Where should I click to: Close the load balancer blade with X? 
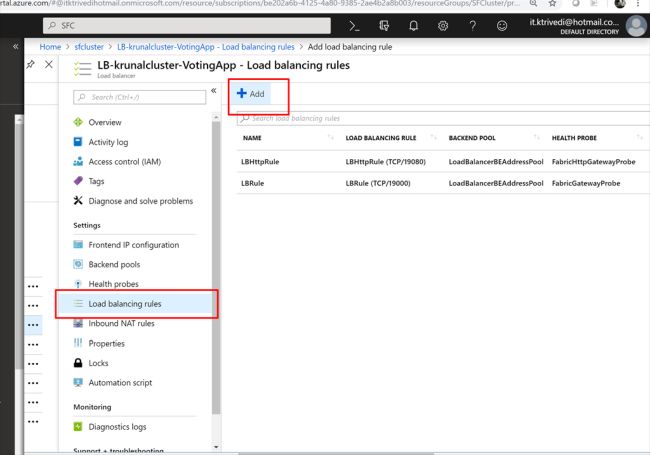point(49,64)
